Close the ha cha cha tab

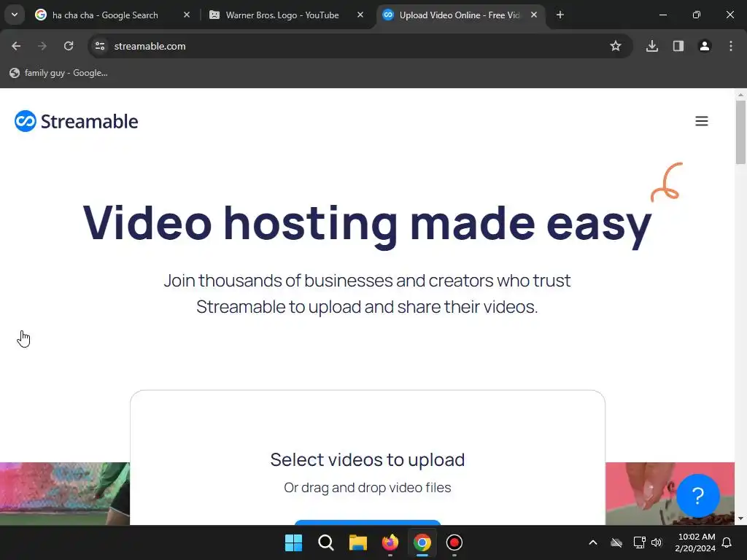click(x=187, y=15)
